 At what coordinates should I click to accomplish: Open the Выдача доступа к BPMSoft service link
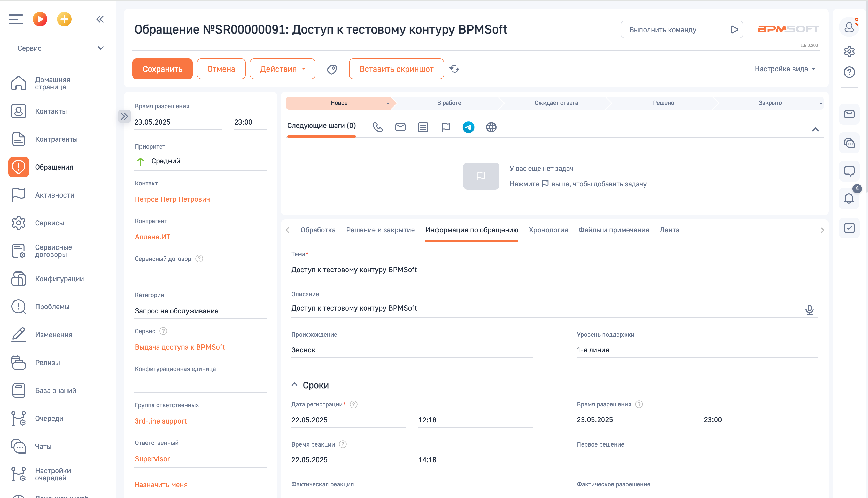click(180, 347)
